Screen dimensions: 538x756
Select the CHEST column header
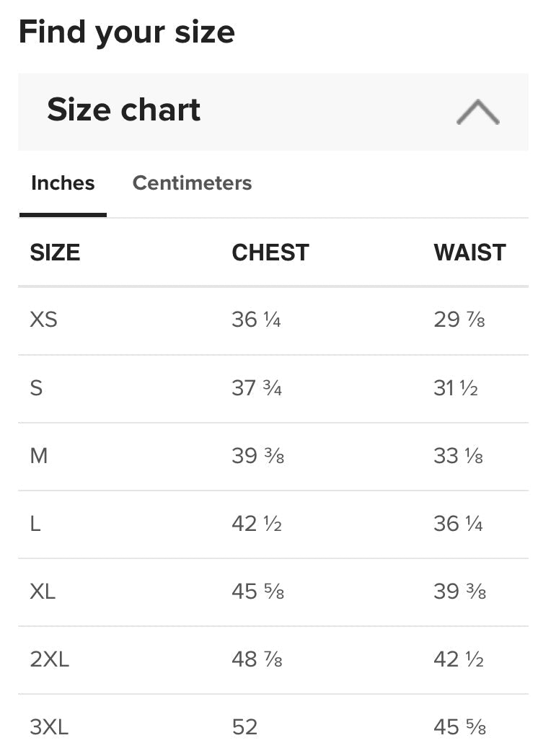pyautogui.click(x=270, y=252)
